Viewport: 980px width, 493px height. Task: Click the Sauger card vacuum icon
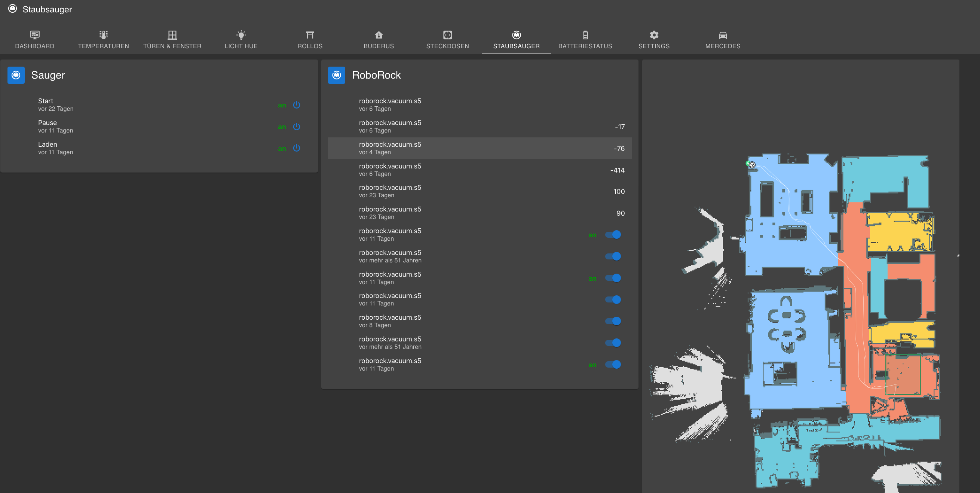click(x=16, y=75)
